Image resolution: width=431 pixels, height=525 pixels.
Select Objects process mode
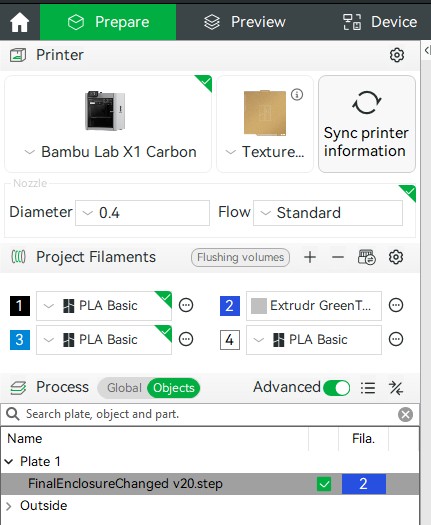173,388
